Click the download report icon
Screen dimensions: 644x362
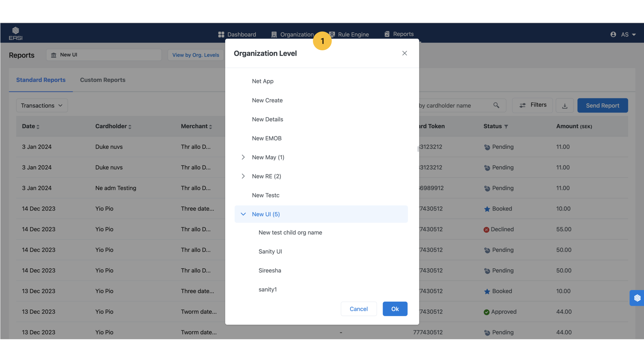click(564, 106)
